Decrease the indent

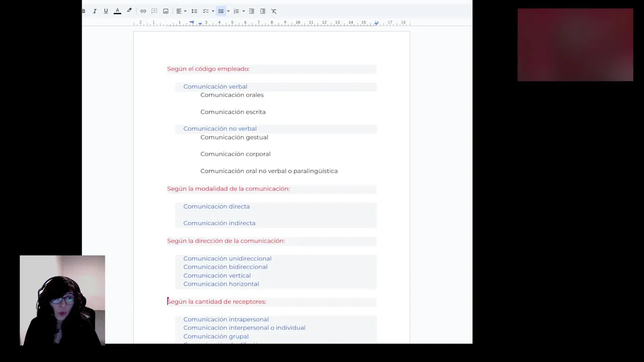[x=252, y=11]
